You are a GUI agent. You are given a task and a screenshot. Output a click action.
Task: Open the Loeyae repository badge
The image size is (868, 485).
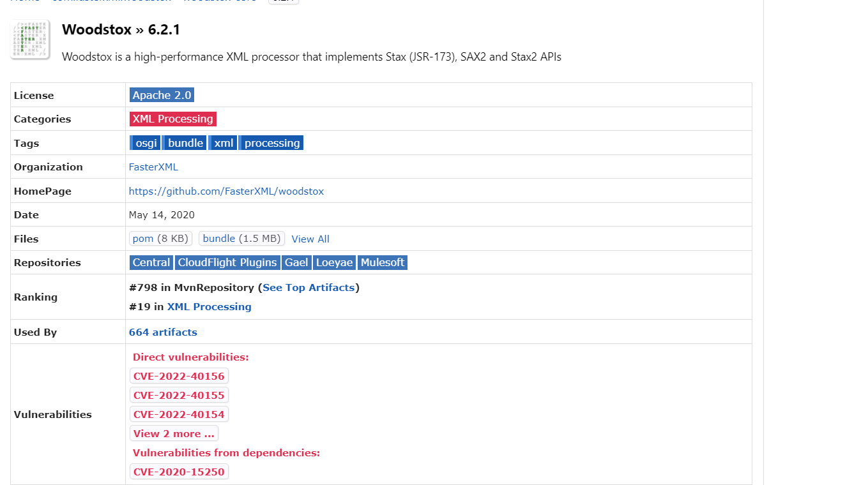[335, 262]
